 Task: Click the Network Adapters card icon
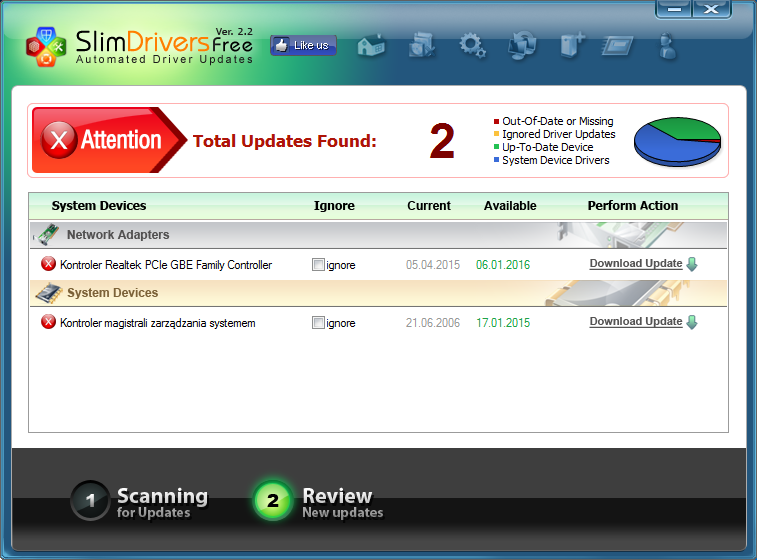[47, 234]
